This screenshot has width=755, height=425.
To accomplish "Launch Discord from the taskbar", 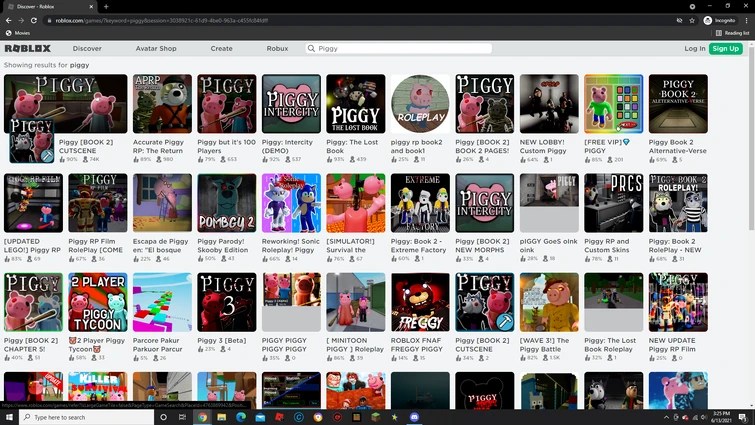I will [x=414, y=417].
